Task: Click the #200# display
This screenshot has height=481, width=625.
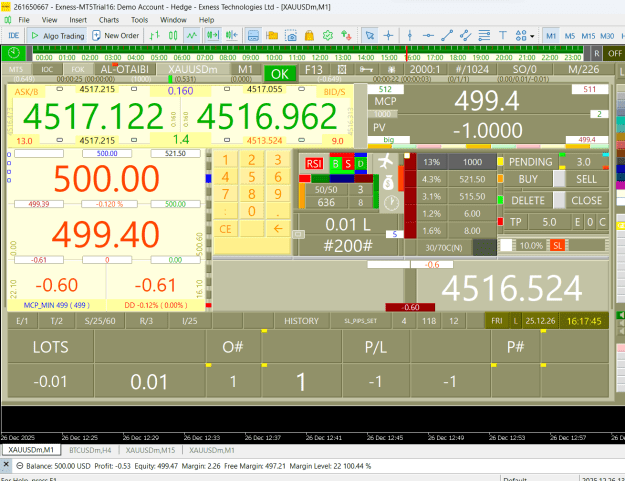Action: point(348,246)
